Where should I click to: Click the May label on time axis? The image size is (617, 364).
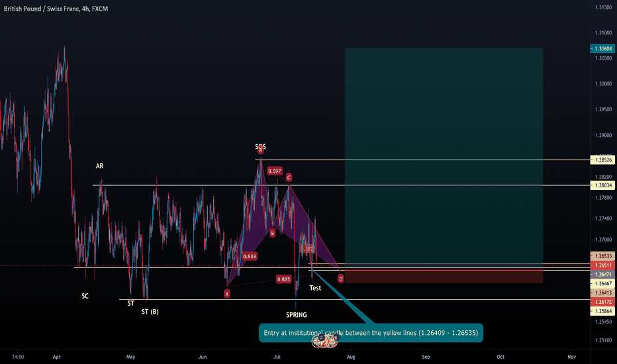pyautogui.click(x=130, y=357)
